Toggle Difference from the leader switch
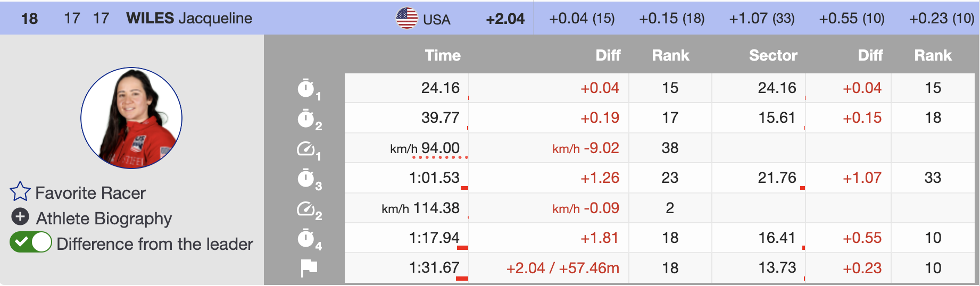Image resolution: width=980 pixels, height=286 pixels. [31, 242]
